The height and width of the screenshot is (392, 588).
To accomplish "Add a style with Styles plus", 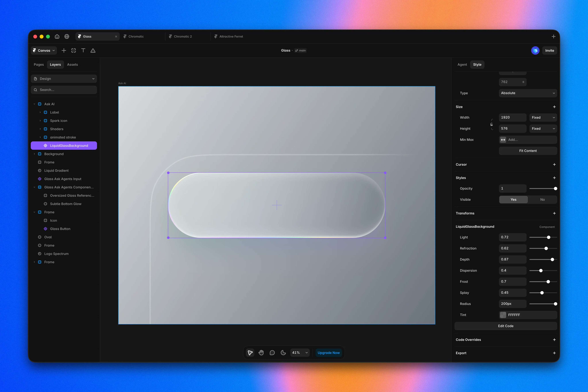I will click(x=554, y=178).
